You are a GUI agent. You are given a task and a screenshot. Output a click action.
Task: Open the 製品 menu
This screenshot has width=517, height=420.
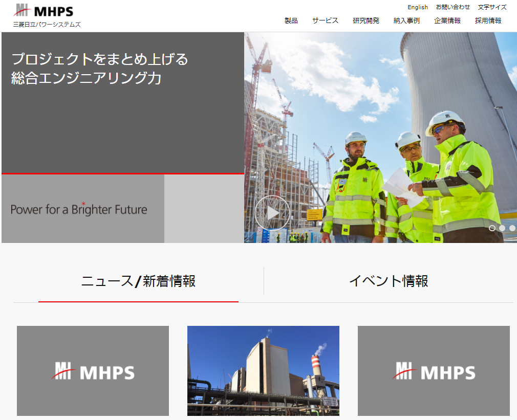(291, 20)
